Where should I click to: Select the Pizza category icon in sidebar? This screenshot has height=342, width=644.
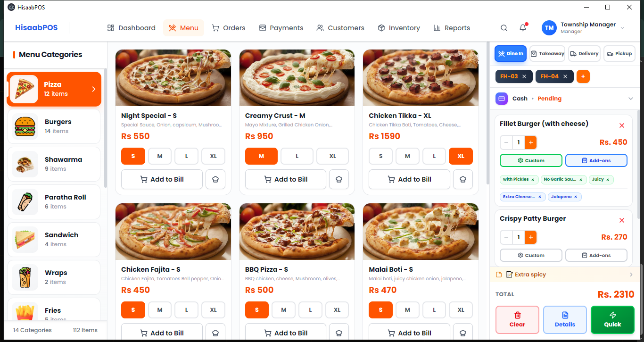[25, 89]
